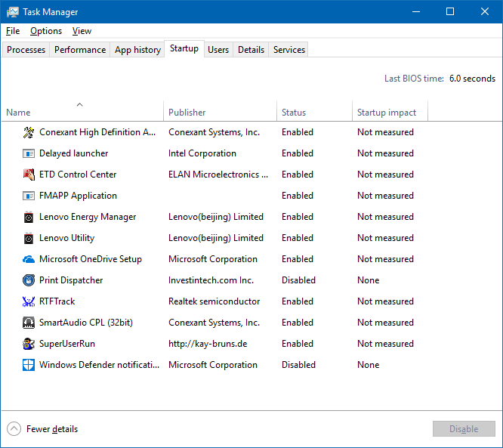Select the Windows Defender notificati... name
Viewport: 503px width, 448px height.
(99, 365)
